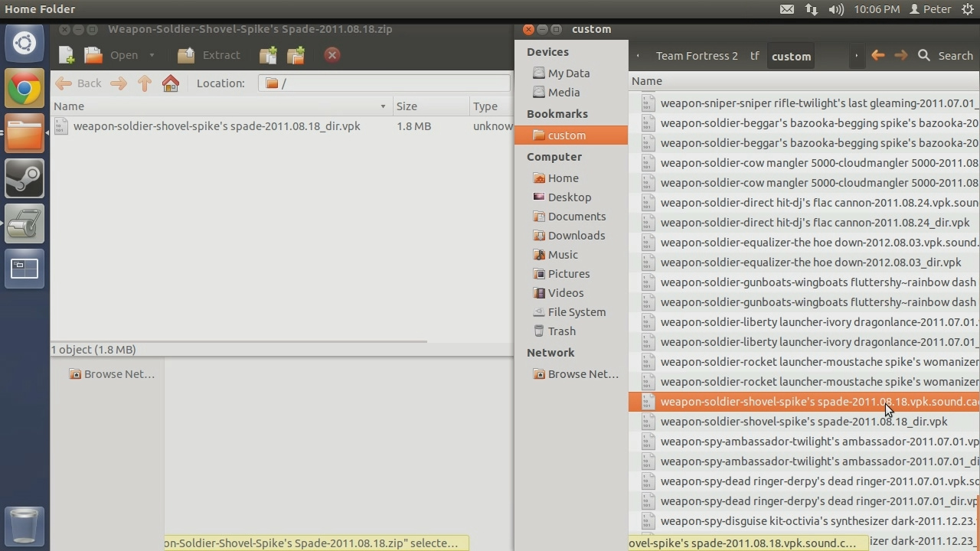Launch Steam from the launcher
Screen dimensions: 980x551
point(24,178)
